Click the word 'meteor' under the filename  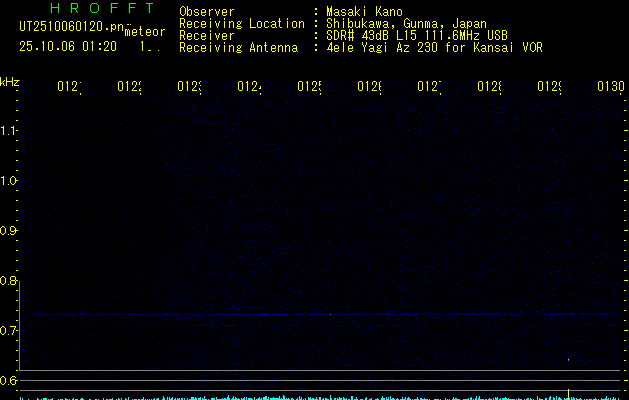click(x=145, y=32)
